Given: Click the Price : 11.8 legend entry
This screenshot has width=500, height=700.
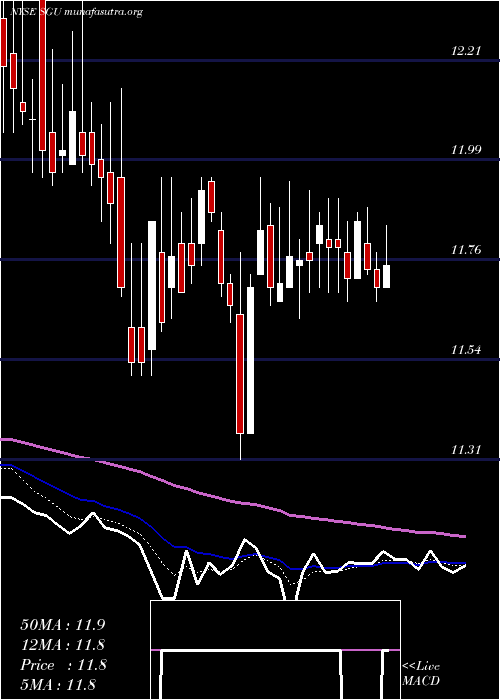Looking at the screenshot, I should 62,665.
